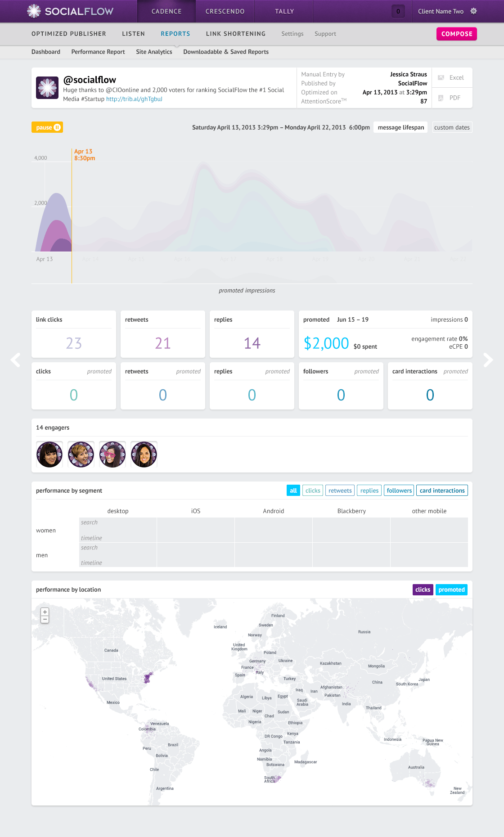The width and height of the screenshot is (504, 837).
Task: Click the SocialFlow logo flower icon
Action: click(x=34, y=11)
